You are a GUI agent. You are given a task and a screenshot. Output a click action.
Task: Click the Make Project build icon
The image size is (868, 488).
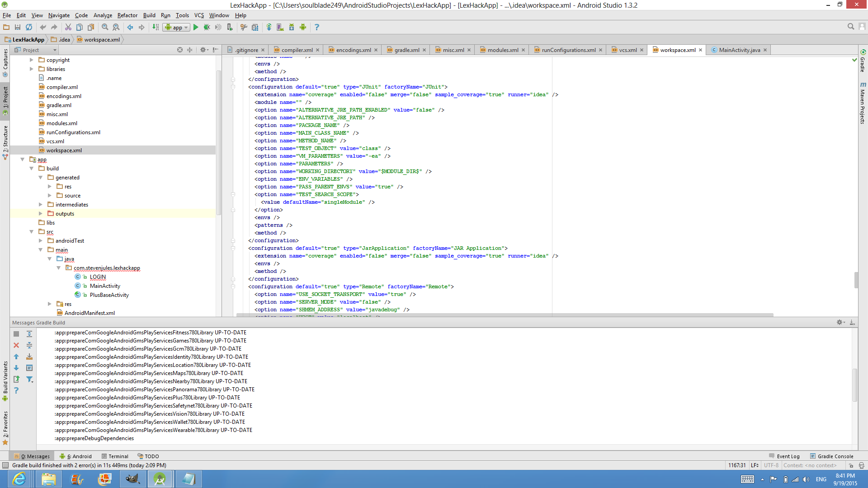[156, 27]
